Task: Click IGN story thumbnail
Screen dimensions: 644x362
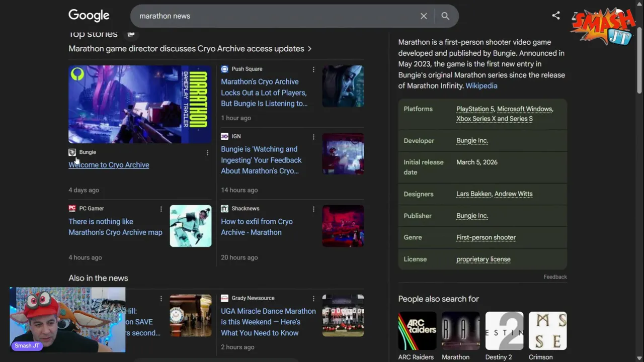Action: [343, 154]
